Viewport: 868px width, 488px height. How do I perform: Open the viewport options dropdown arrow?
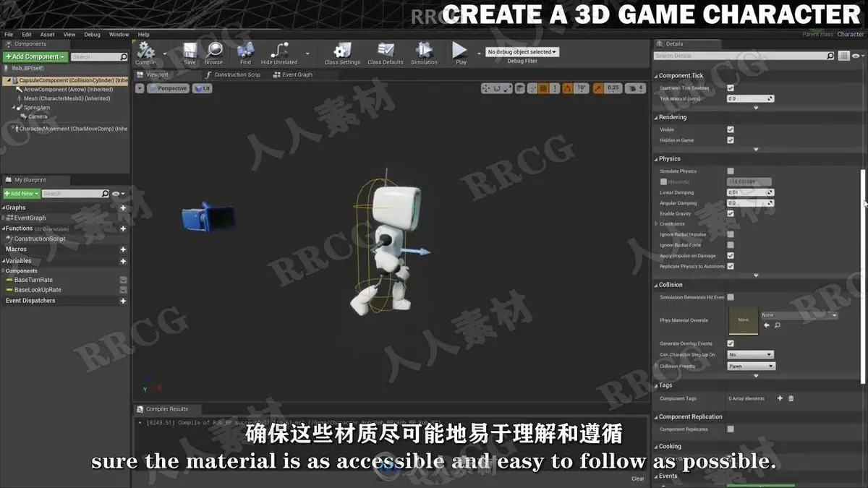[140, 88]
